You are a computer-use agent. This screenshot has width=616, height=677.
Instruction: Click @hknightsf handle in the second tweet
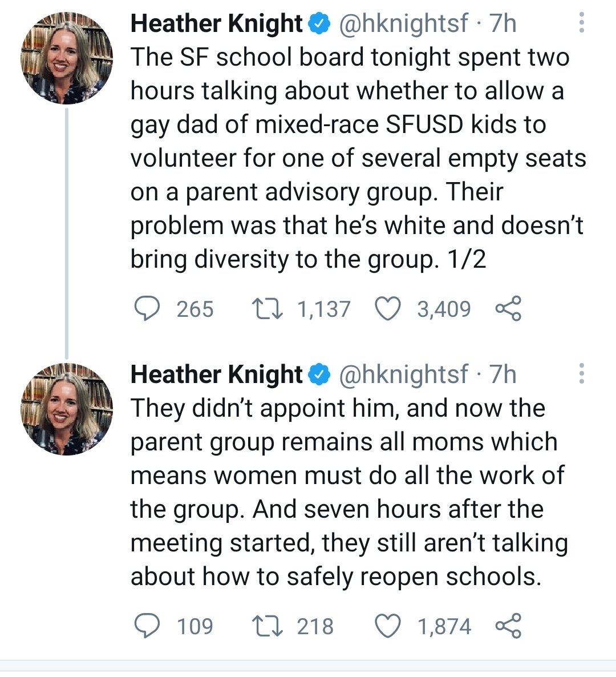pyautogui.click(x=404, y=374)
